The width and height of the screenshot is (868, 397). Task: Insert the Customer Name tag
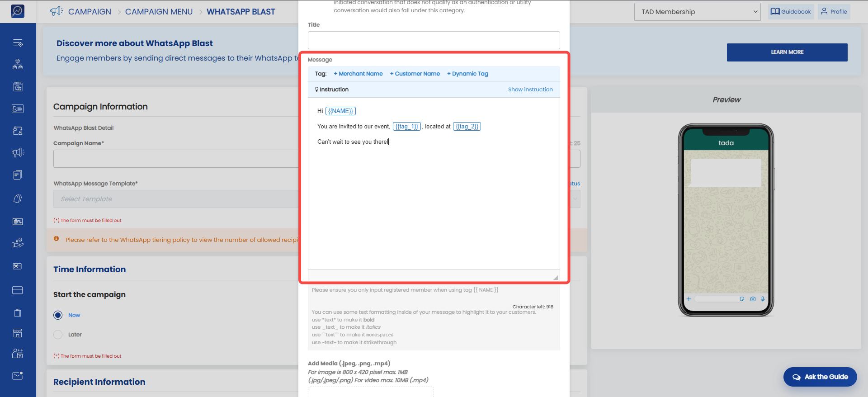[415, 74]
